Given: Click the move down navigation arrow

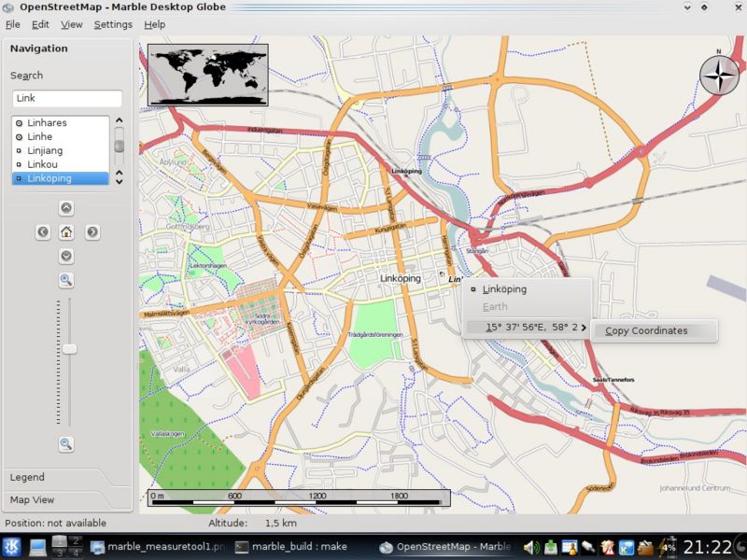Looking at the screenshot, I should click(x=66, y=256).
